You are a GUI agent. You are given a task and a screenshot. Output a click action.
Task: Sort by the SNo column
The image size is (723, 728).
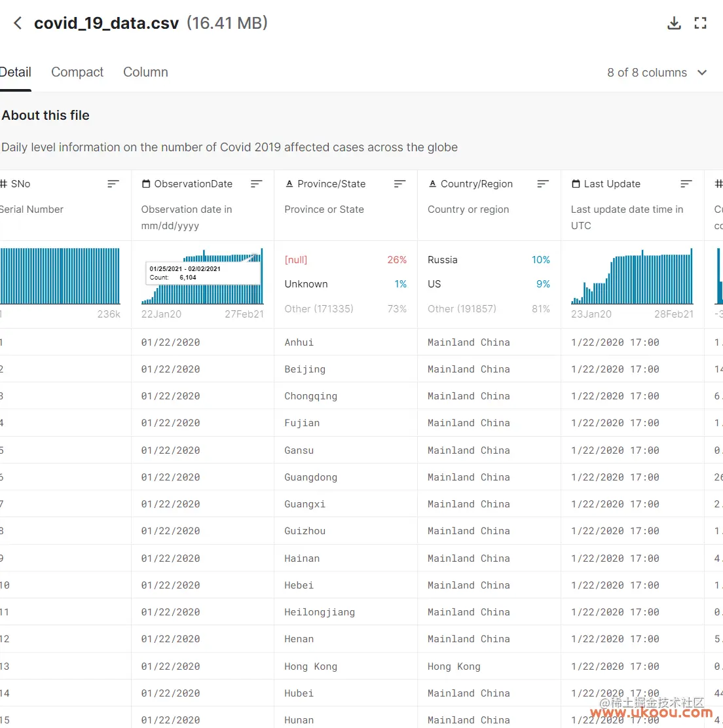(113, 184)
